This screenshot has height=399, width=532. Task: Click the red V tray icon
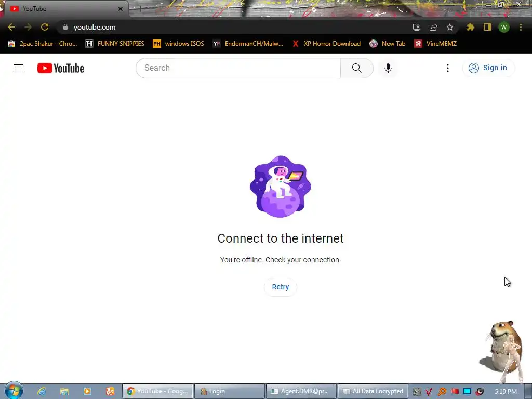pos(429,392)
